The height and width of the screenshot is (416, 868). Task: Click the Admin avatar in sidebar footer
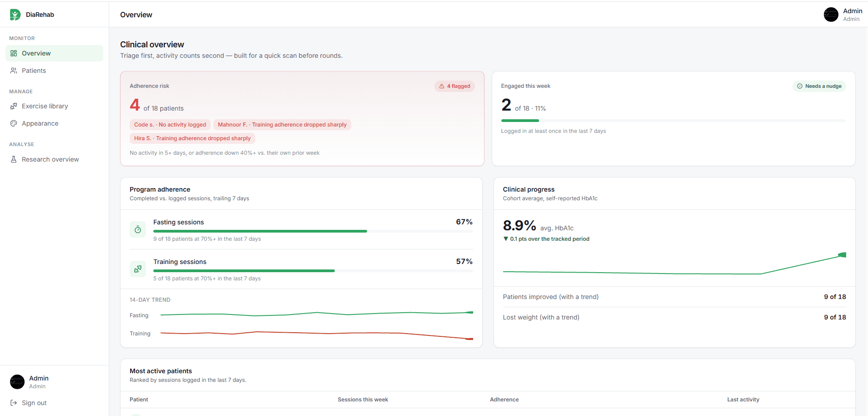pyautogui.click(x=17, y=382)
